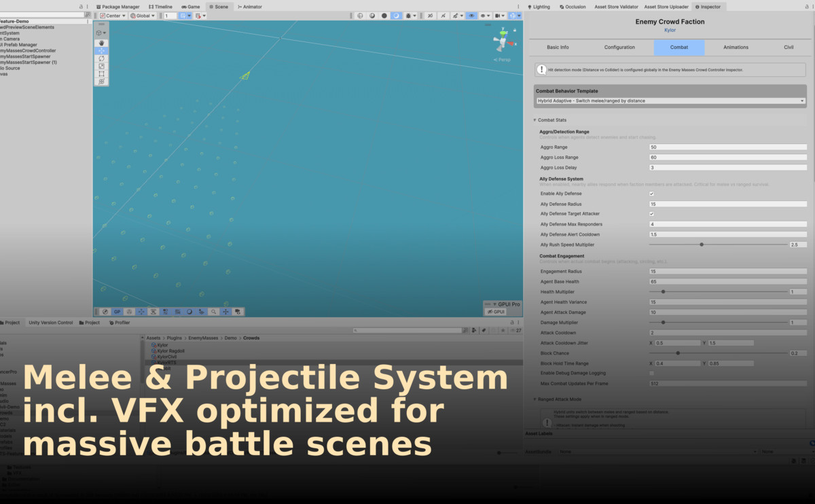This screenshot has height=504, width=815.
Task: Select the Hand view tool
Action: (x=101, y=43)
